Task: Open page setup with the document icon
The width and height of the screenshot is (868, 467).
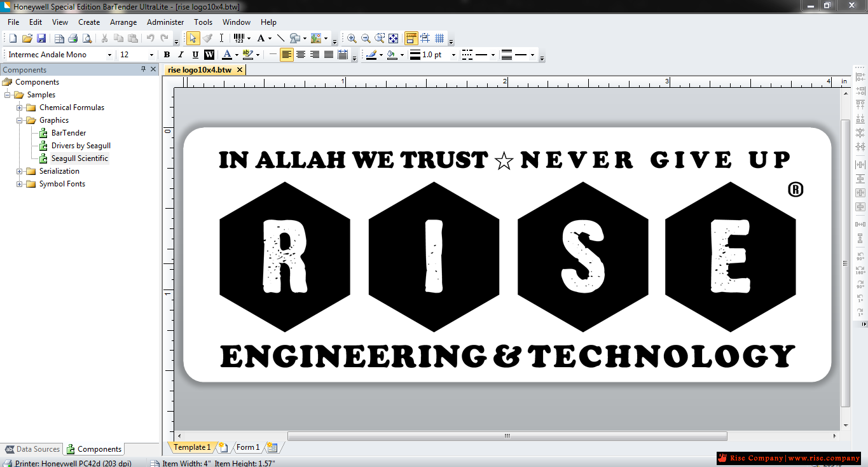Action: [x=59, y=39]
